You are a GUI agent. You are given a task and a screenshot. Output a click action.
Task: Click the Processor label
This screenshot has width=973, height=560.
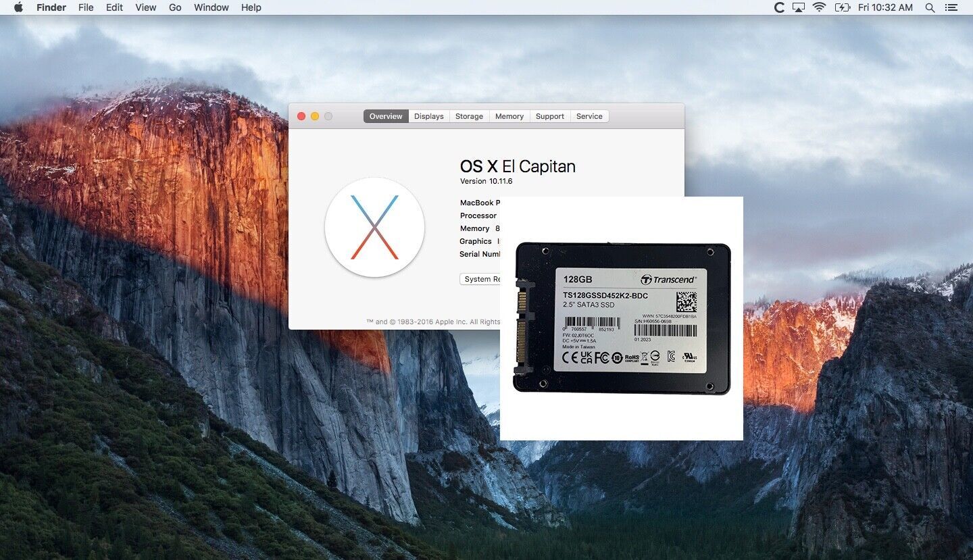[x=478, y=215]
